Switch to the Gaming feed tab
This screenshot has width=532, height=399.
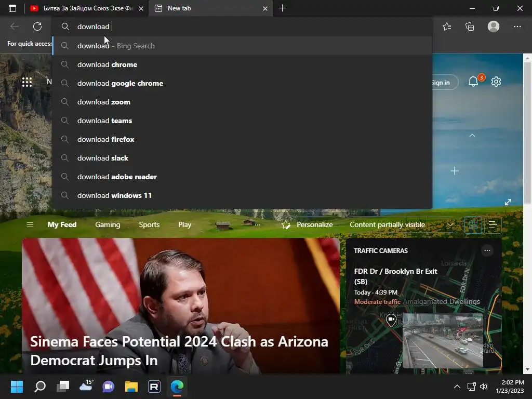tap(108, 224)
